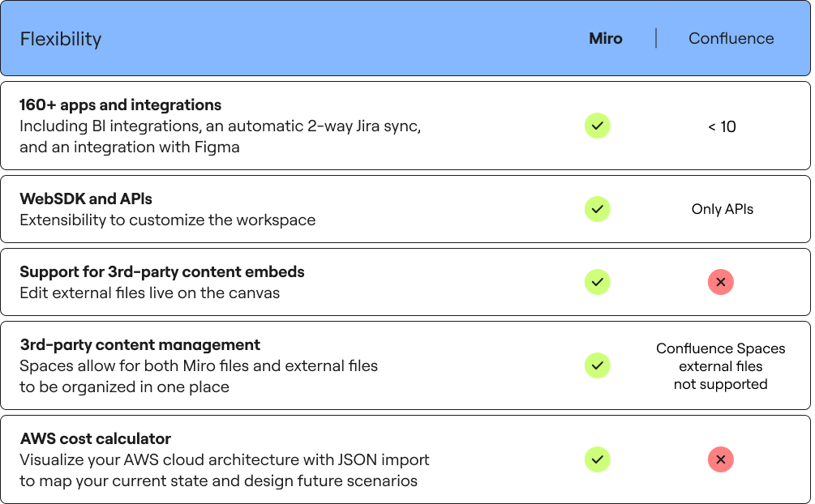Image resolution: width=815 pixels, height=504 pixels.
Task: Click the red X for AWS cost calculator
Action: click(720, 460)
